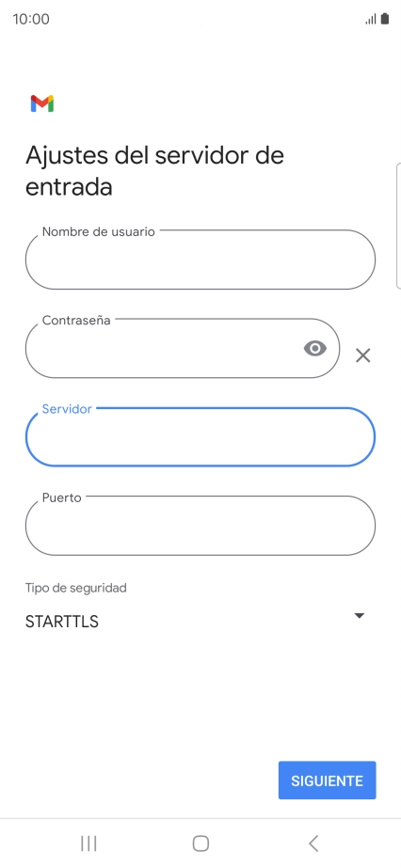Select the Puerto input field
401x868 pixels.
point(200,526)
